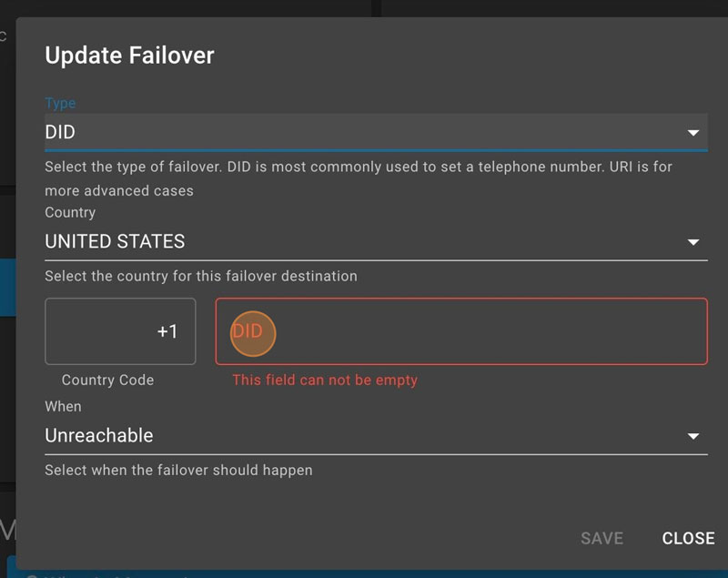Expand the Country dropdown arrow
This screenshot has height=578, width=728.
[x=693, y=242]
